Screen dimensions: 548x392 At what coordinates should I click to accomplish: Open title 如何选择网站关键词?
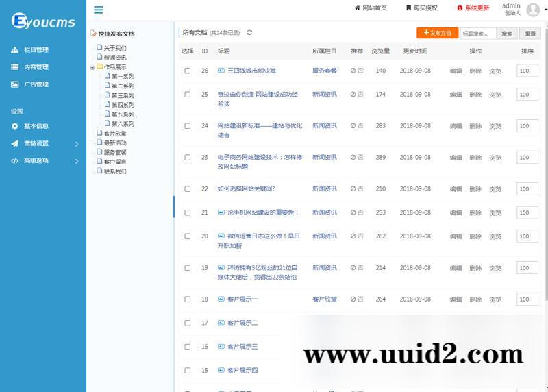pyautogui.click(x=246, y=189)
